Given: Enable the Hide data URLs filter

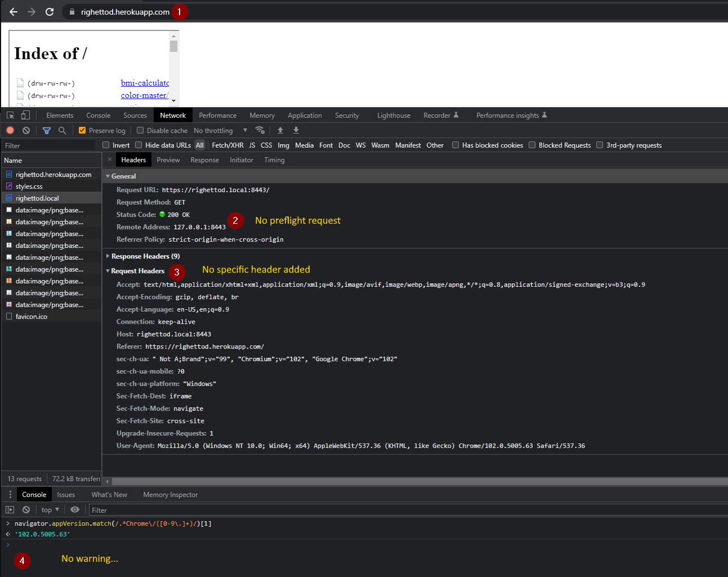Looking at the screenshot, I should point(137,145).
